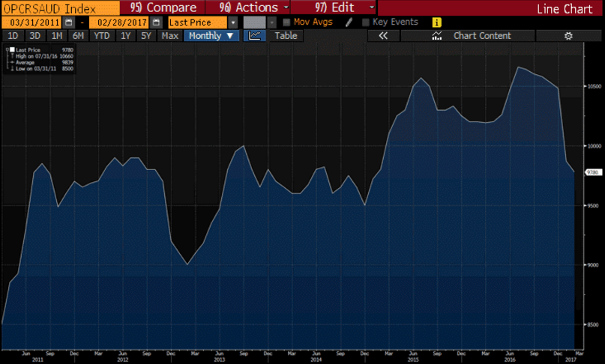
Task: Switch to Table view
Action: [286, 36]
